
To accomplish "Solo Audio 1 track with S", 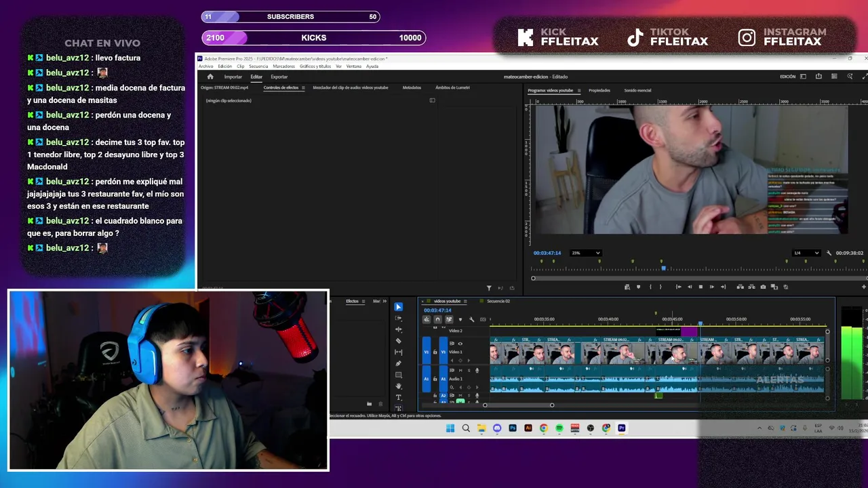I will point(469,370).
